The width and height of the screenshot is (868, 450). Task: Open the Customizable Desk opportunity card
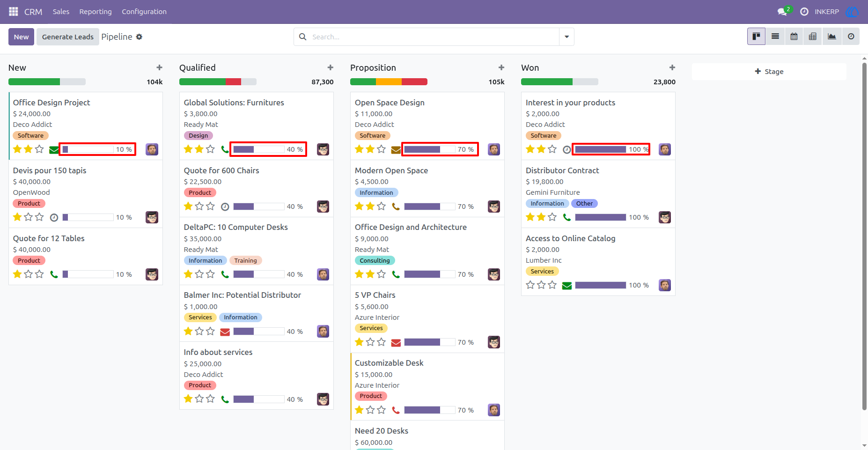[x=427, y=386]
